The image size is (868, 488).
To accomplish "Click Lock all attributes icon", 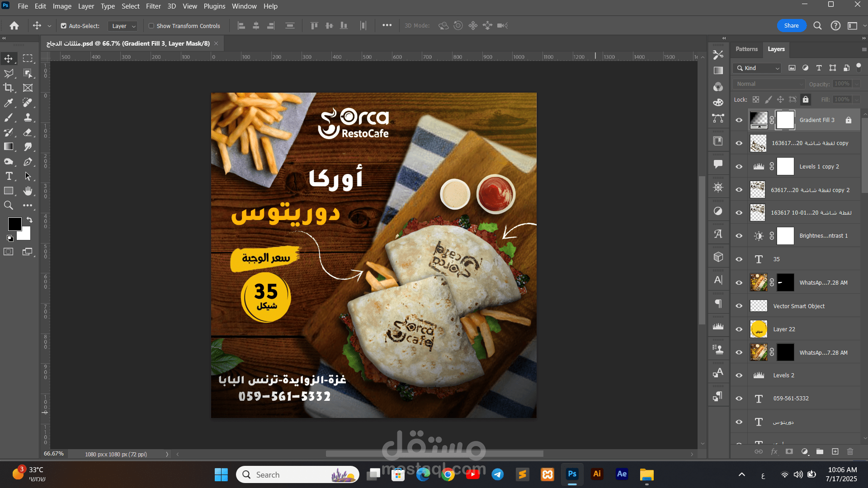I will [806, 99].
